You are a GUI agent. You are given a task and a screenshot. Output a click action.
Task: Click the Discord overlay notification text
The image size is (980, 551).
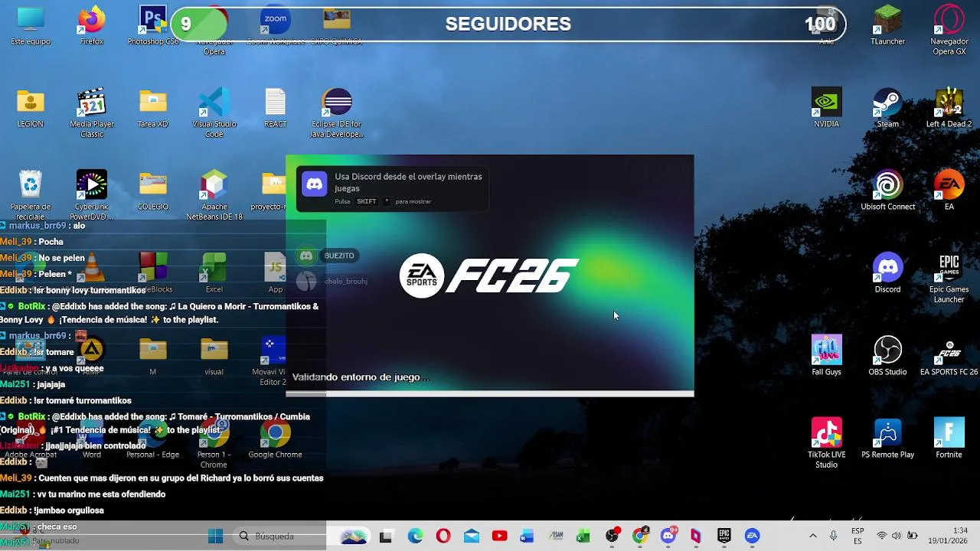tap(408, 182)
